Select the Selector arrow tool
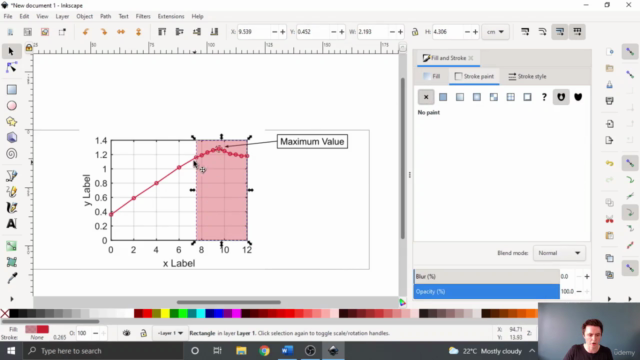Screen dimensions: 640x360 coord(11,51)
